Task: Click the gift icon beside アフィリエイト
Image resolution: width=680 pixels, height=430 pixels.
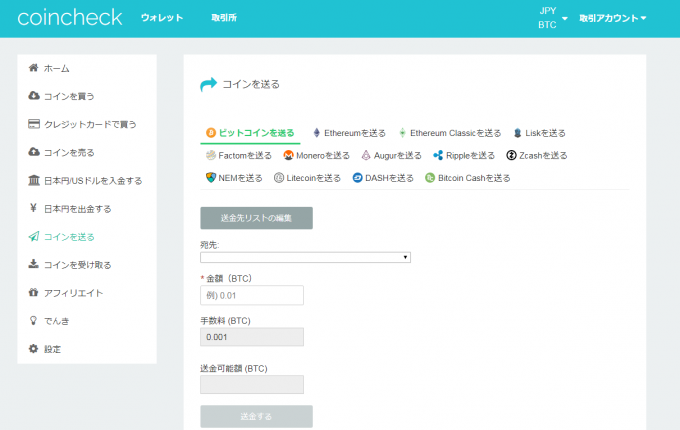Action: click(33, 293)
